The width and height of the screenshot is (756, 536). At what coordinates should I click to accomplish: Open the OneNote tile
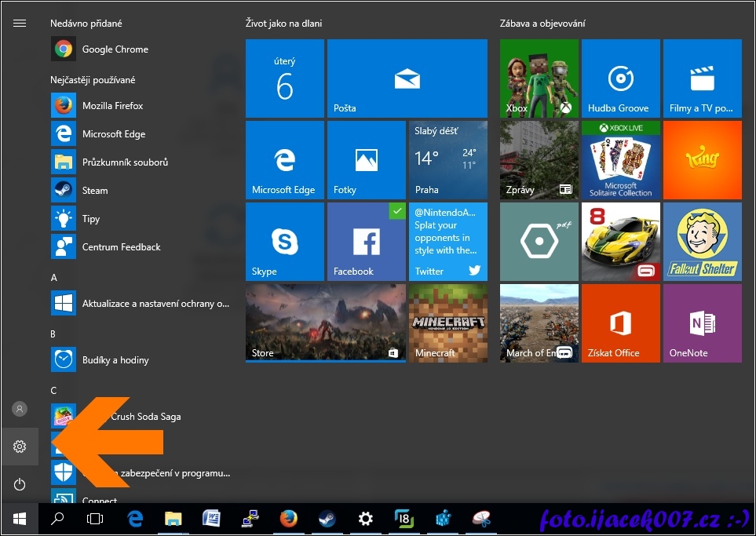(702, 323)
